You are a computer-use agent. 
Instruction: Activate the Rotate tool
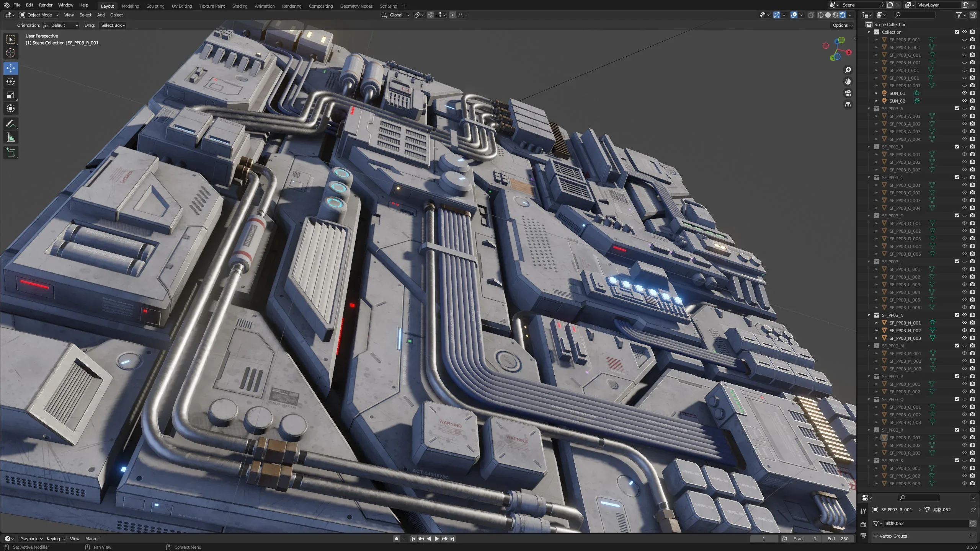point(11,82)
